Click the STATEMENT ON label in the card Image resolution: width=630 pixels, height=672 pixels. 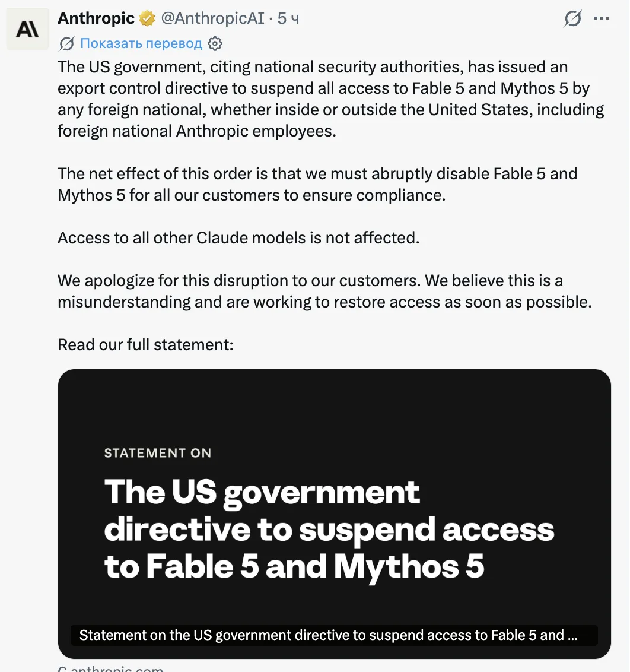(x=158, y=453)
